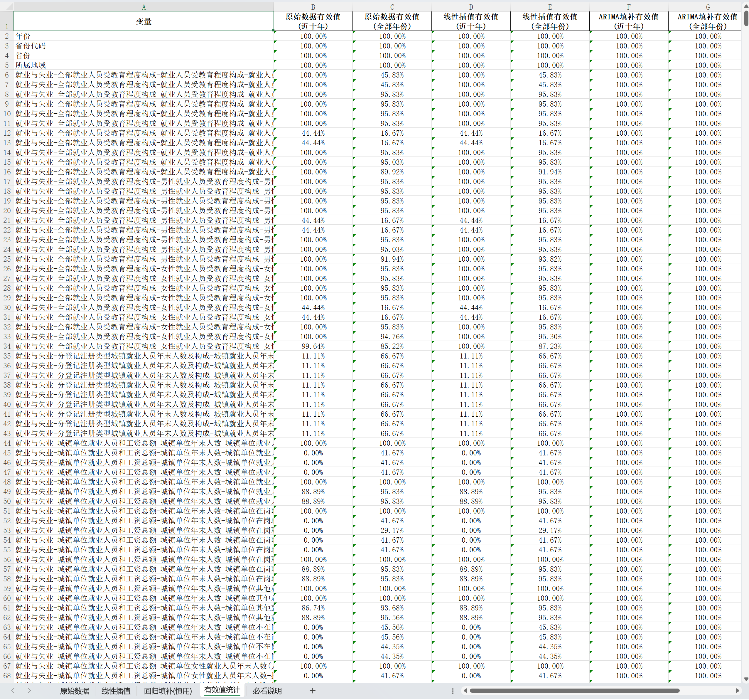This screenshot has height=700, width=749.
Task: Click sheet tab bar options dots
Action: point(453,691)
